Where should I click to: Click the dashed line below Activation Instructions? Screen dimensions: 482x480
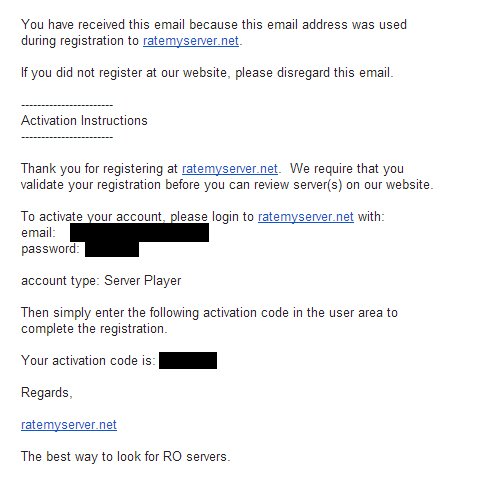pyautogui.click(x=67, y=137)
